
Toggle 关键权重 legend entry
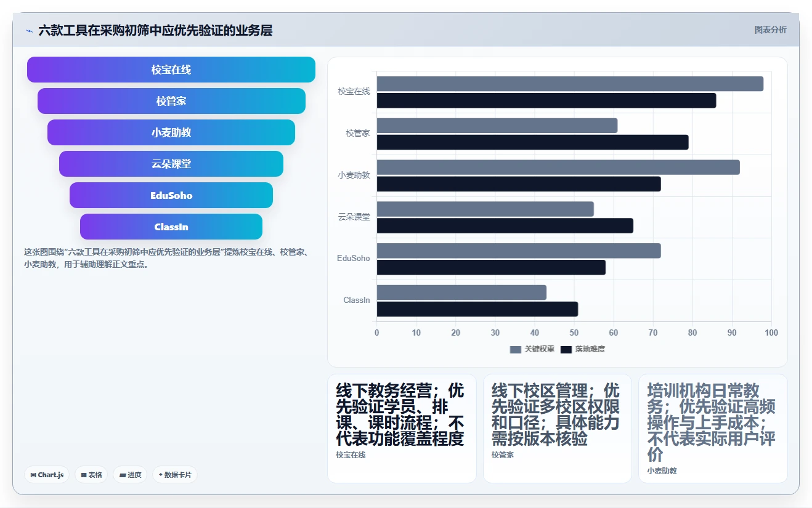[x=532, y=349]
